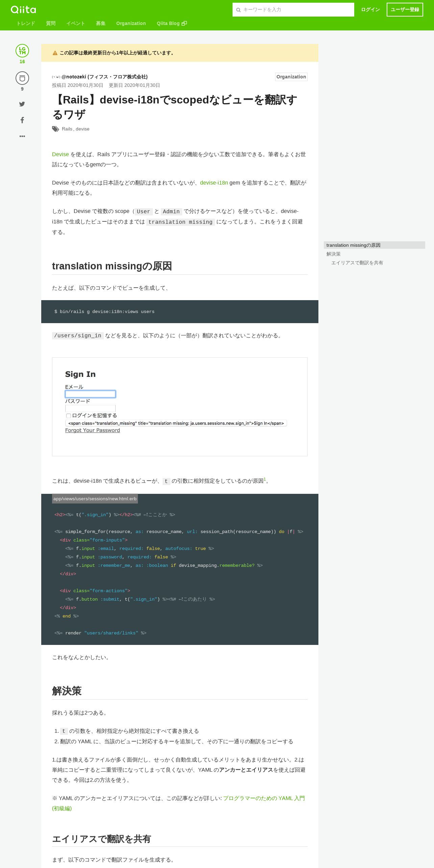Click the 更新日 2020年01月30日 date
This screenshot has height=868, width=434.
(135, 85)
